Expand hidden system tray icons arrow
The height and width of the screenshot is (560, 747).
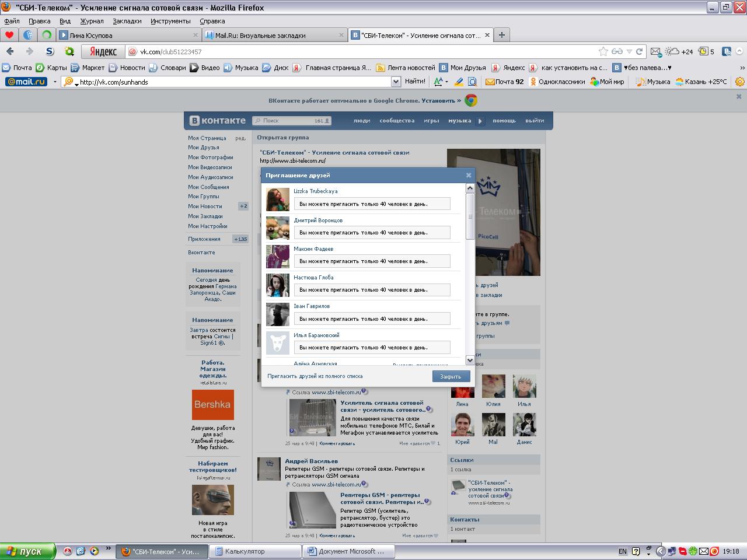click(661, 551)
